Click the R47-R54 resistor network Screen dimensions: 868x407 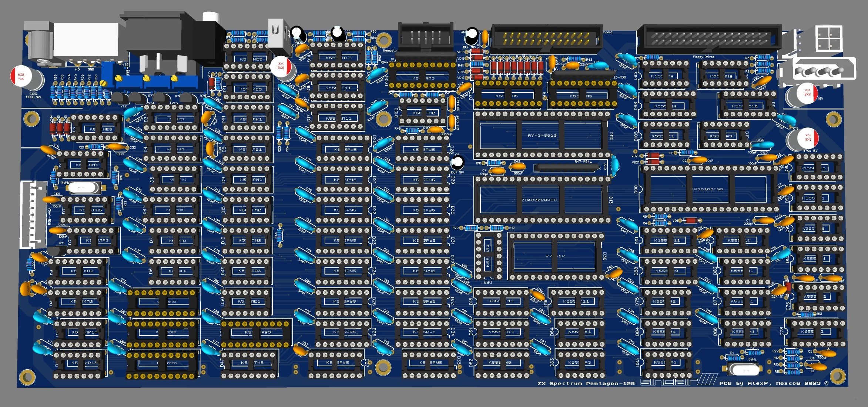(x=567, y=167)
